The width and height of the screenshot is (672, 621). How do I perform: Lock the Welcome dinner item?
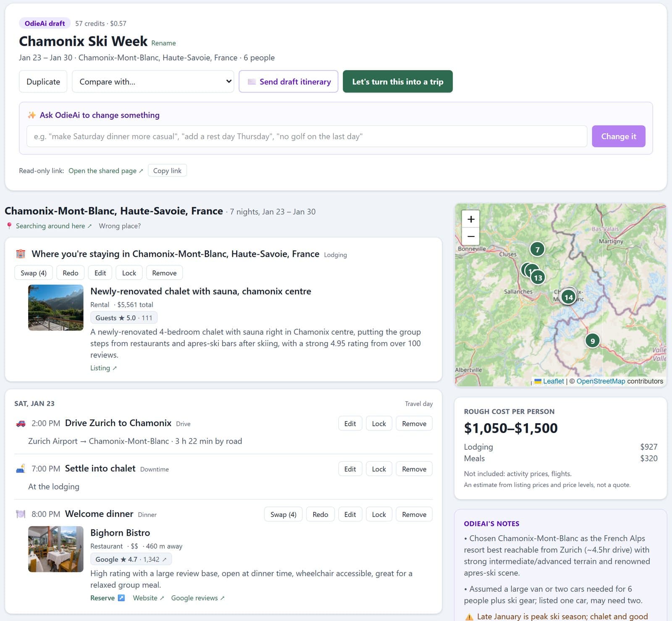click(379, 514)
